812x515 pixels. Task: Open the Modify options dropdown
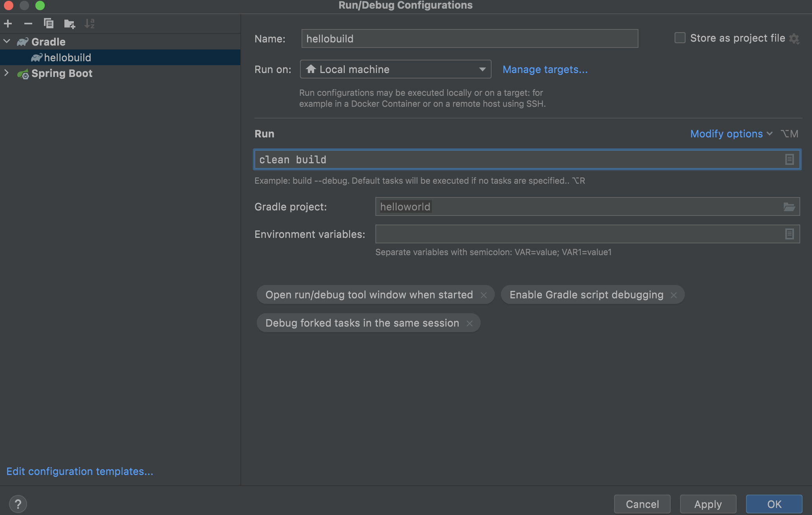[x=731, y=134]
